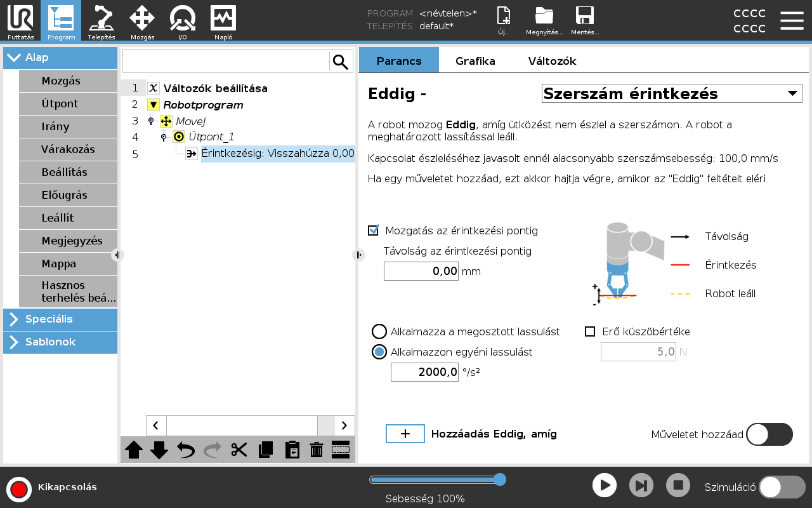Screen dimensions: 812x508
Task: Move node up with up arrow
Action: click(134, 450)
